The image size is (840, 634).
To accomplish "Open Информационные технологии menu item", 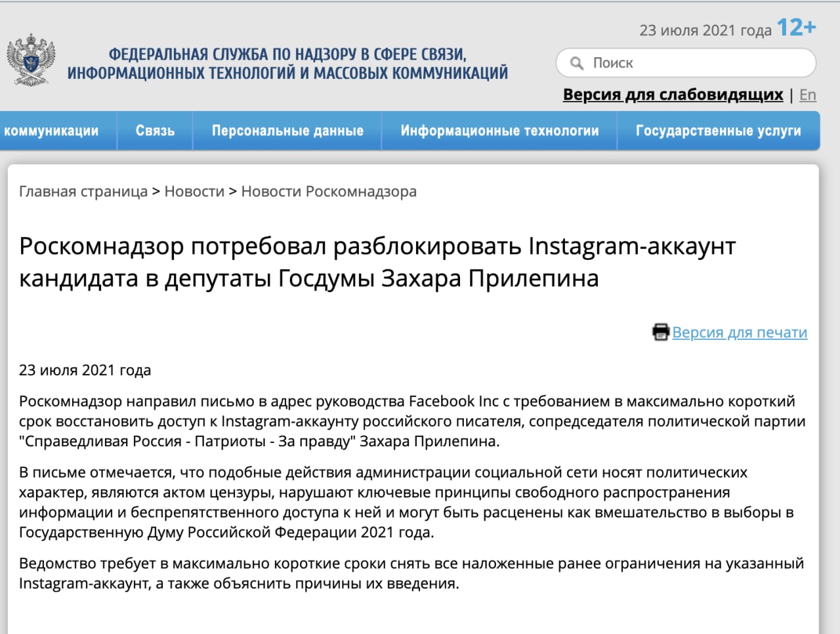I will [500, 131].
